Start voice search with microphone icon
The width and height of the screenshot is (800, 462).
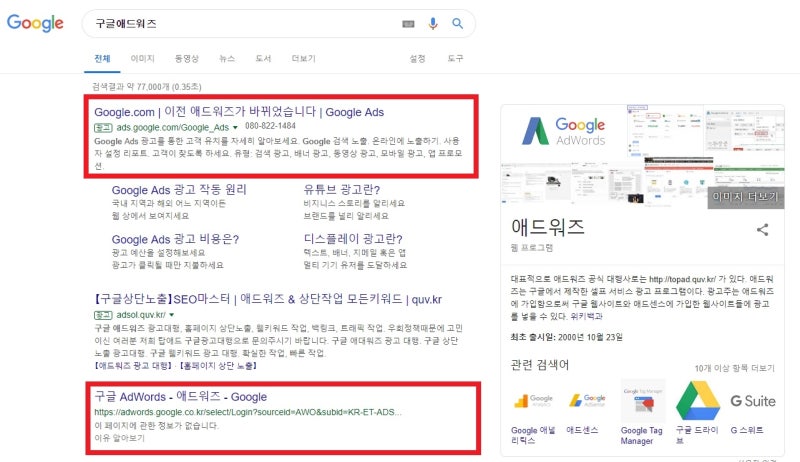pos(433,23)
